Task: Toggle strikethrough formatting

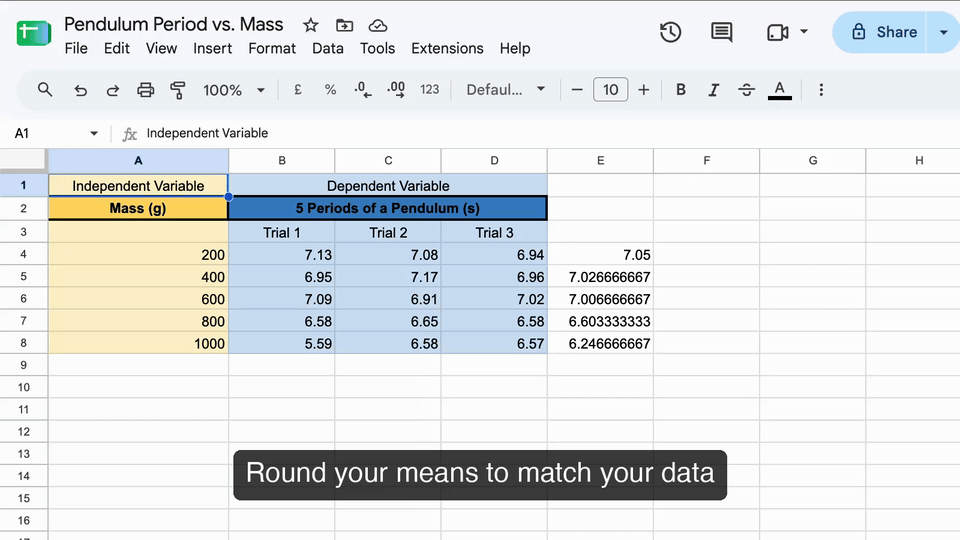Action: point(746,90)
